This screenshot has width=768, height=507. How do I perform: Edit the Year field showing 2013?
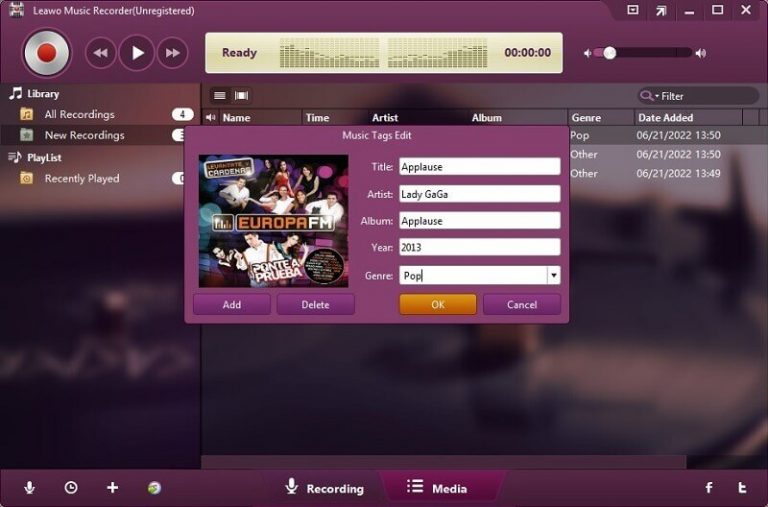tap(480, 247)
